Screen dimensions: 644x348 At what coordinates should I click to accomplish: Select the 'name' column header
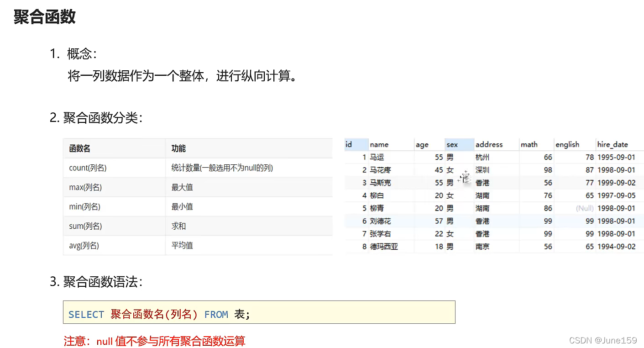(x=391, y=144)
